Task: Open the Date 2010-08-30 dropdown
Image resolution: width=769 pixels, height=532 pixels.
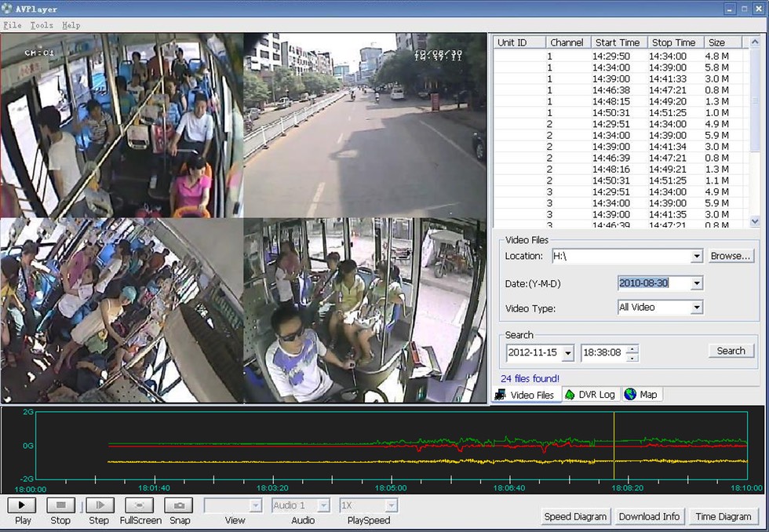Action: tap(696, 283)
